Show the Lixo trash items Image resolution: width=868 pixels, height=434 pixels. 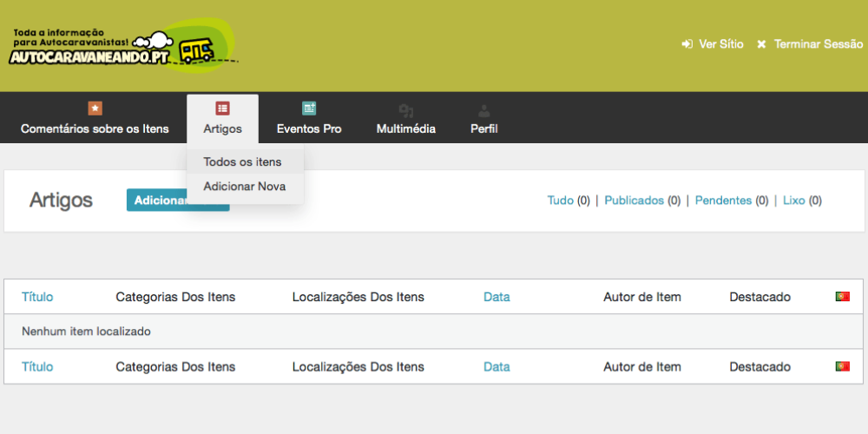point(794,201)
